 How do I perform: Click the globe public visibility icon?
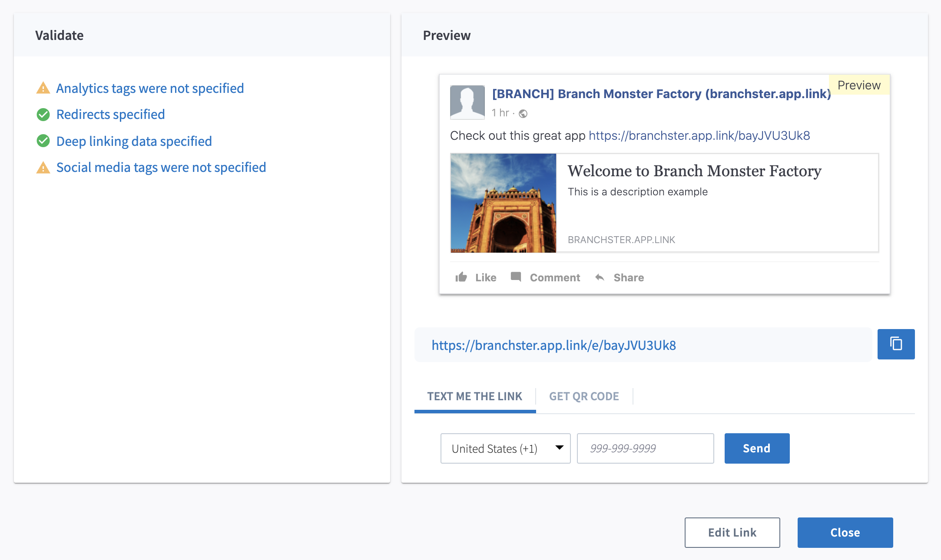(x=524, y=114)
